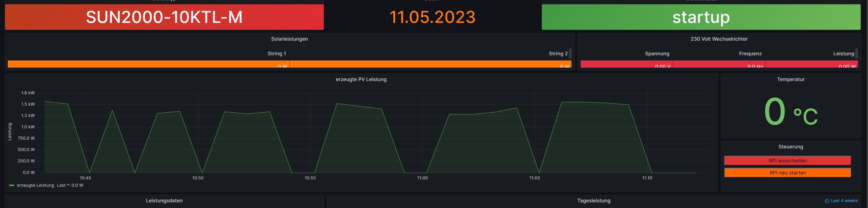Expand the Leistungsdaten panel header
868x208 pixels.
164,200
